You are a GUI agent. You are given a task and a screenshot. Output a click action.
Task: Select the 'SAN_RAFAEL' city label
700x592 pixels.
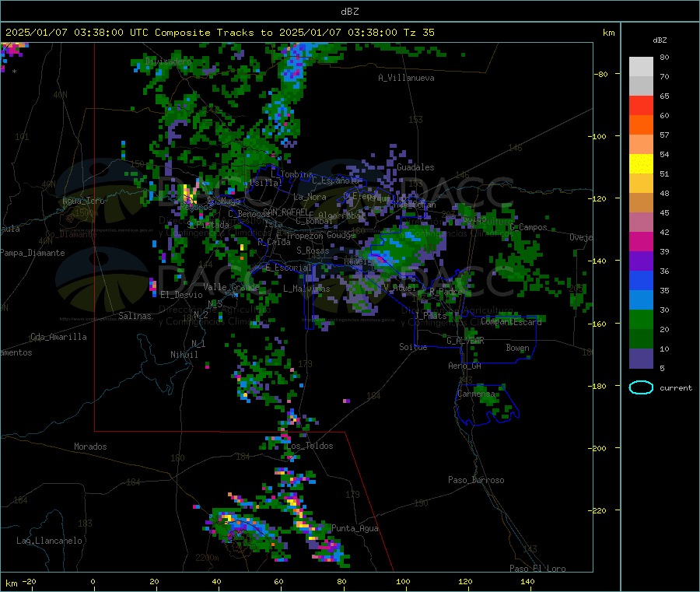pyautogui.click(x=285, y=212)
